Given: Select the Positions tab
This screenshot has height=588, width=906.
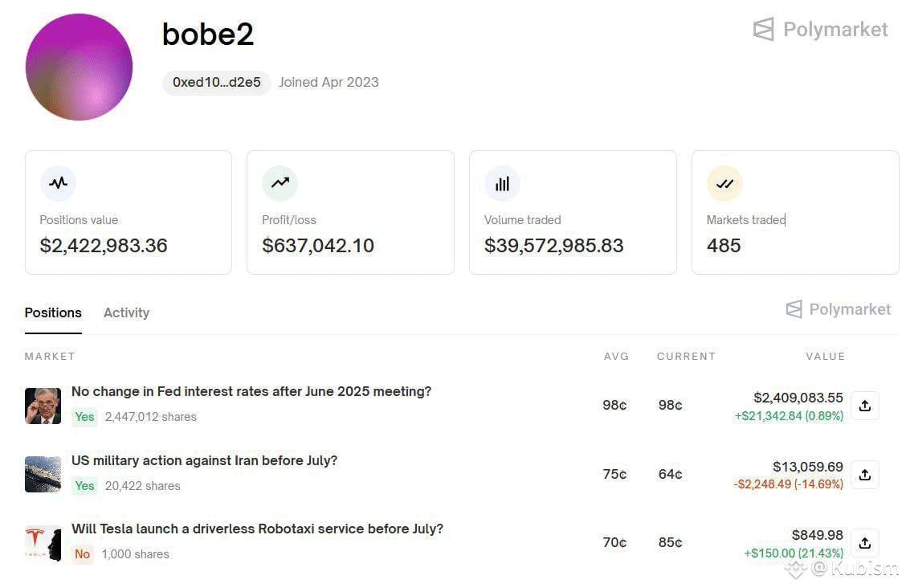Looking at the screenshot, I should [x=53, y=312].
